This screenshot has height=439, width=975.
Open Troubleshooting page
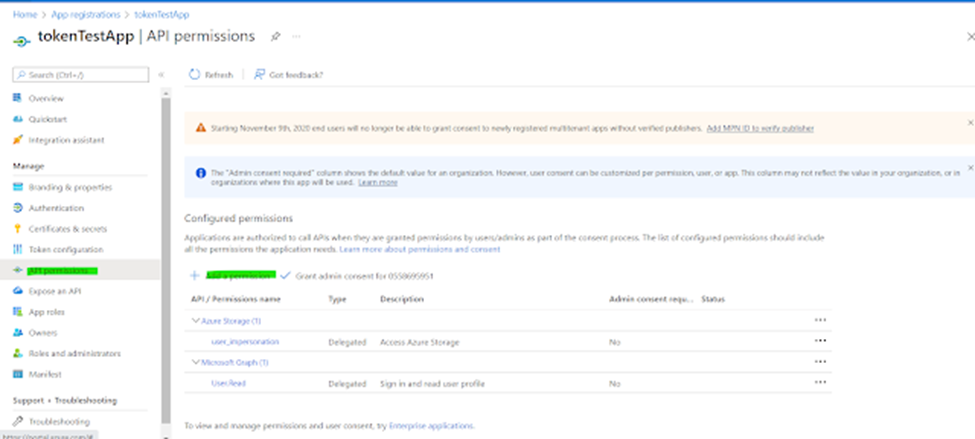59,422
